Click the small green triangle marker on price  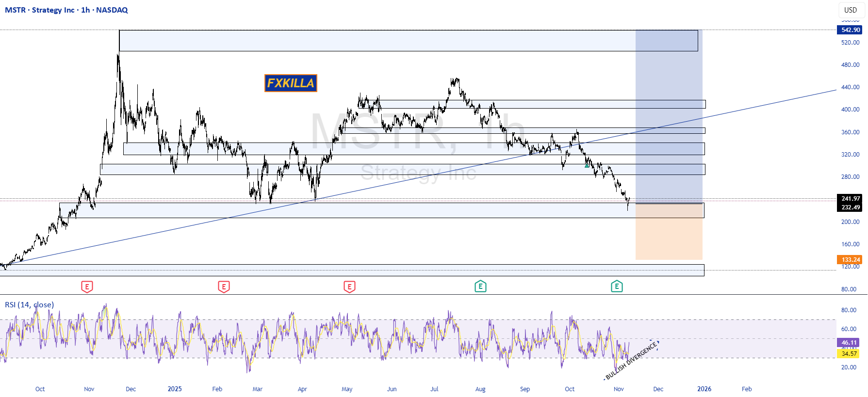[587, 166]
